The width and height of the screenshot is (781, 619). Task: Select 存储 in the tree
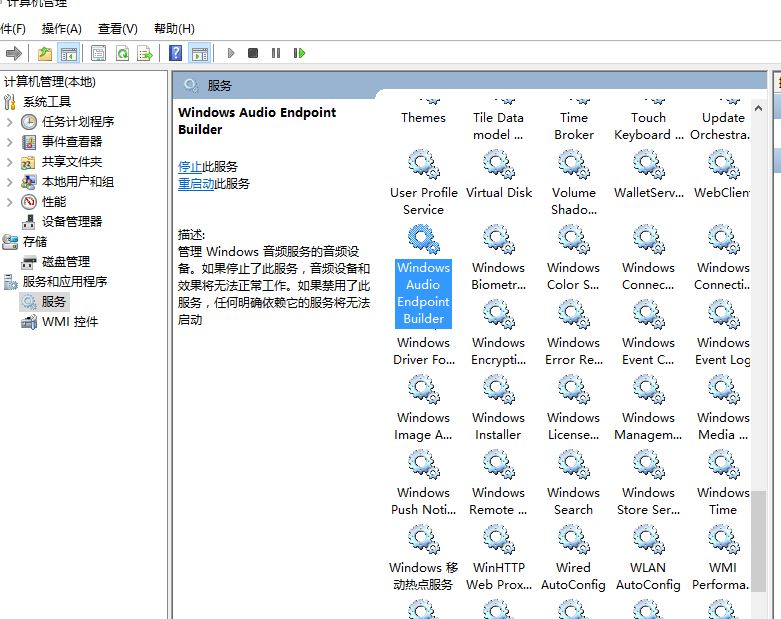coord(35,242)
